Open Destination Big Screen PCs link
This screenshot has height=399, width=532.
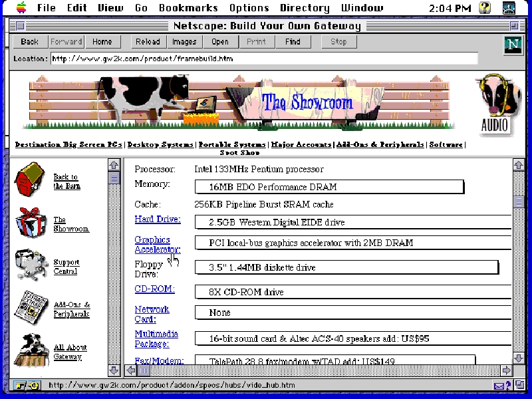[68, 145]
